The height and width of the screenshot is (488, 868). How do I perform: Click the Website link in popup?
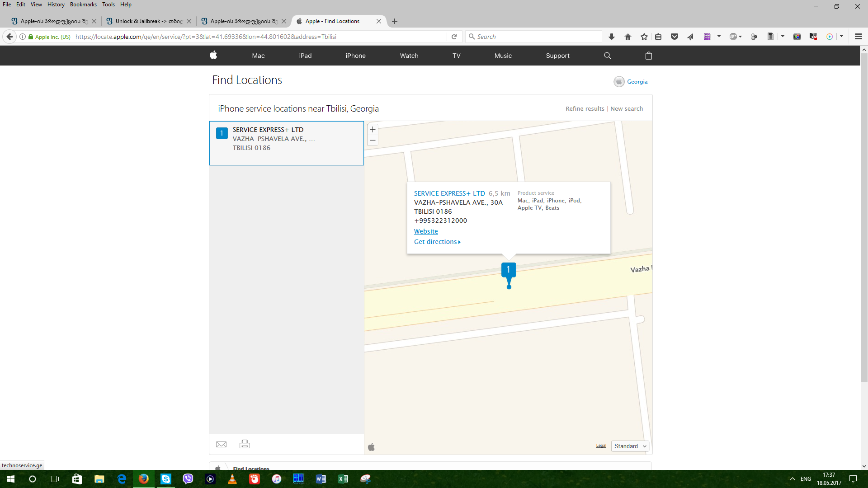(x=426, y=231)
